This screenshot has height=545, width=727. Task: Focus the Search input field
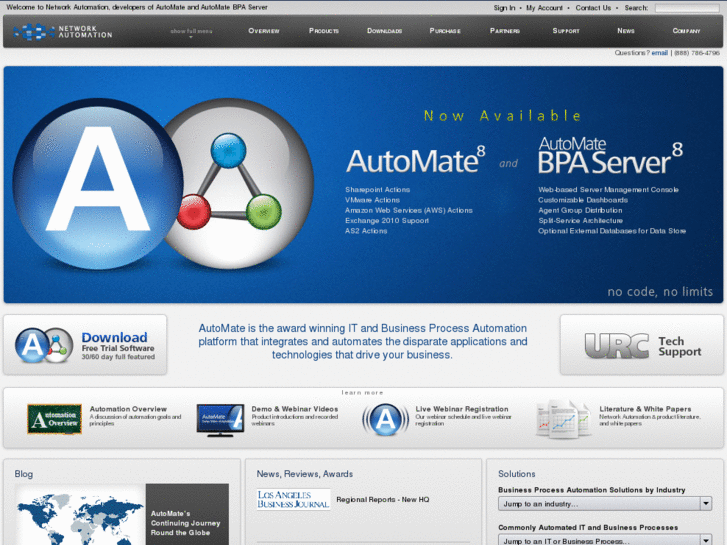pos(687,8)
